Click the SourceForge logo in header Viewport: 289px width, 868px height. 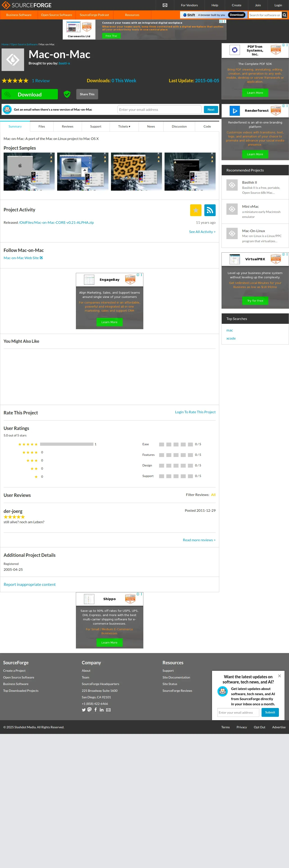pyautogui.click(x=27, y=5)
